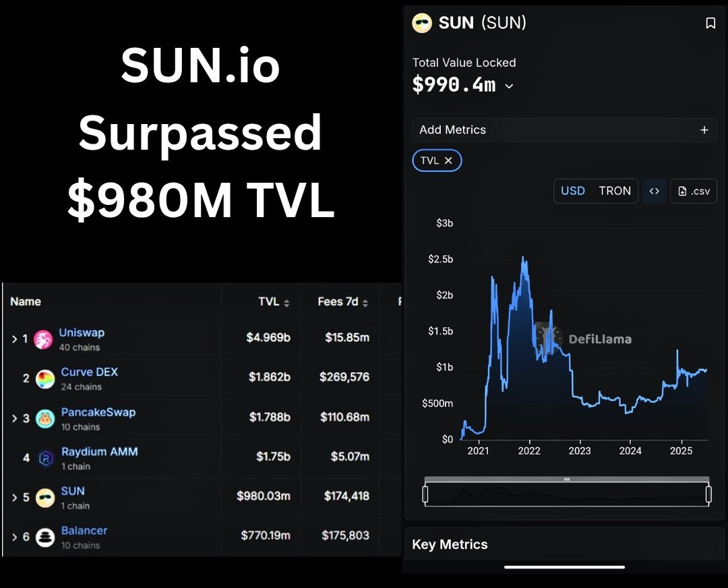Open the Balancer protocol link
This screenshot has width=728, height=588.
pyautogui.click(x=84, y=531)
